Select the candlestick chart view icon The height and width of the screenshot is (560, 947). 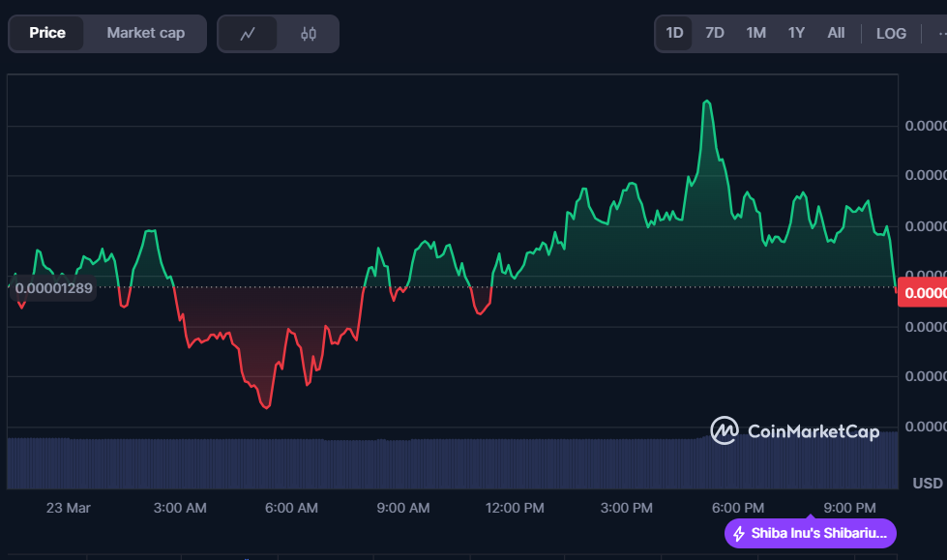pyautogui.click(x=308, y=34)
